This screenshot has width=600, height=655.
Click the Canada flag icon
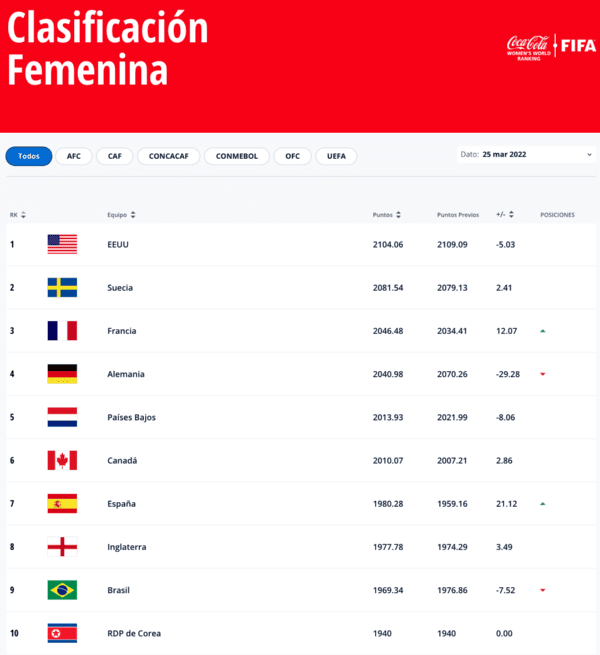[62, 460]
